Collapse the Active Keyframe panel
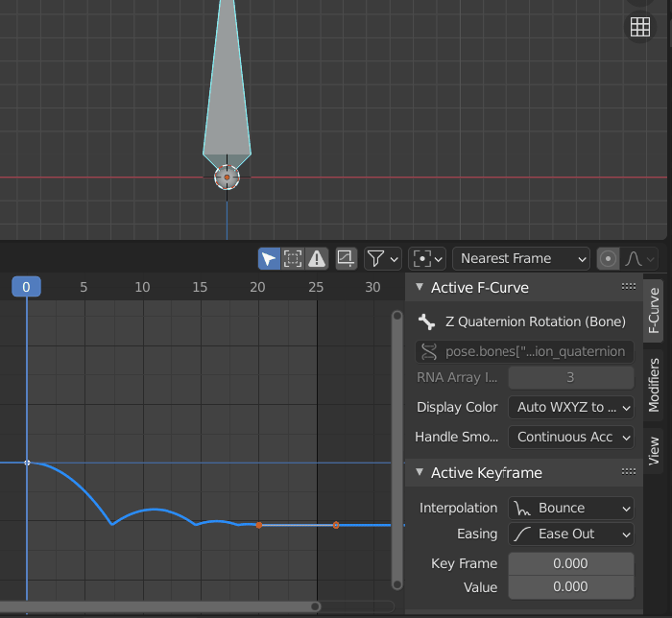This screenshot has height=618, width=672. [x=420, y=472]
